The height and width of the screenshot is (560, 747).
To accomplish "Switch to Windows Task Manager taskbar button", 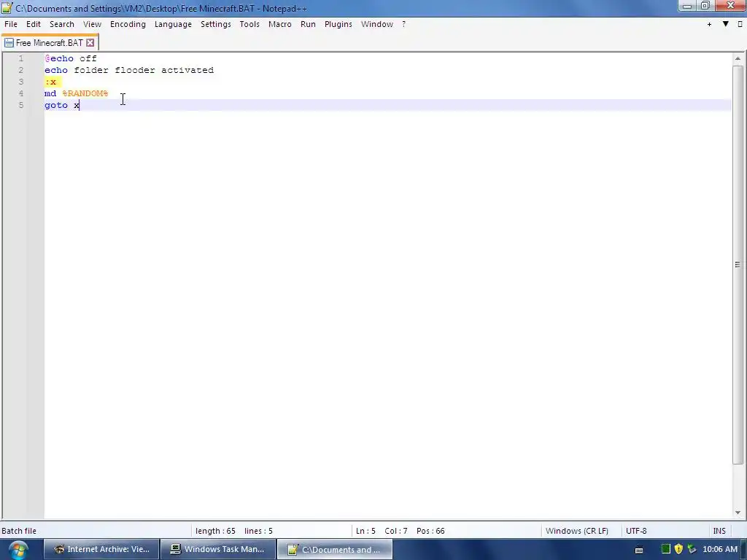I will pyautogui.click(x=217, y=549).
